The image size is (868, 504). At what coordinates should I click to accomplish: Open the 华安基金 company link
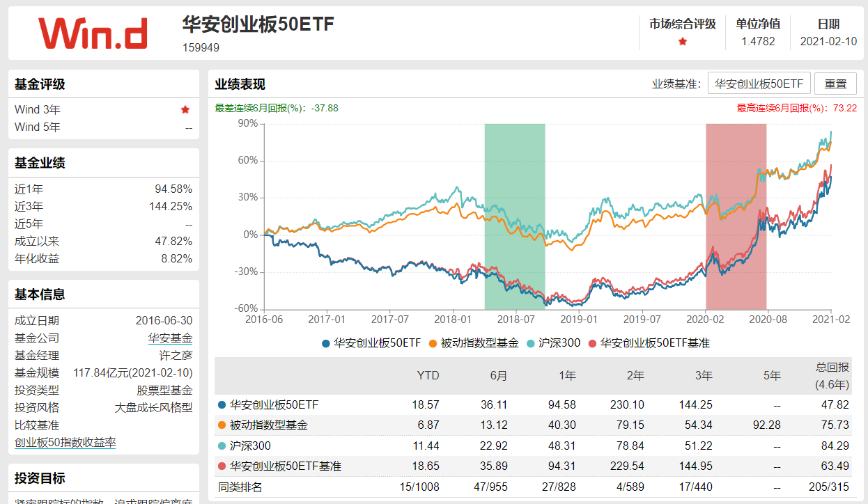click(x=170, y=338)
